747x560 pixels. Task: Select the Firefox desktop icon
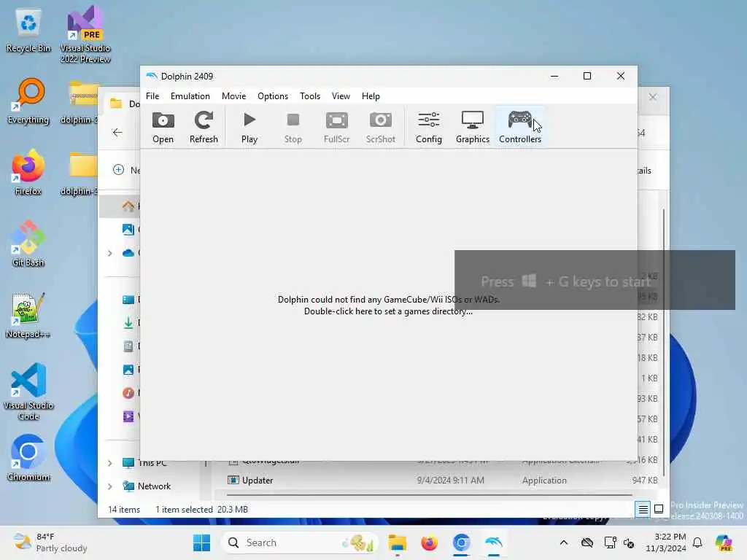coord(28,173)
